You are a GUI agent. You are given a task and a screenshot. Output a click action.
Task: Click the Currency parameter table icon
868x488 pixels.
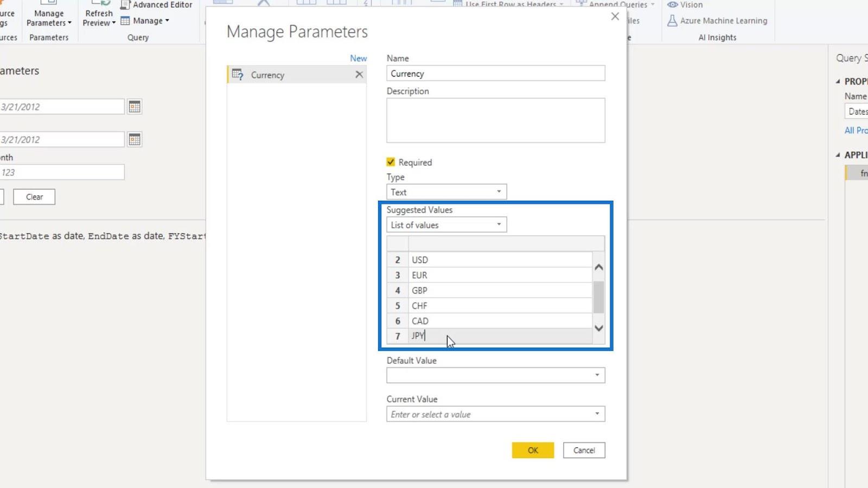pyautogui.click(x=237, y=75)
